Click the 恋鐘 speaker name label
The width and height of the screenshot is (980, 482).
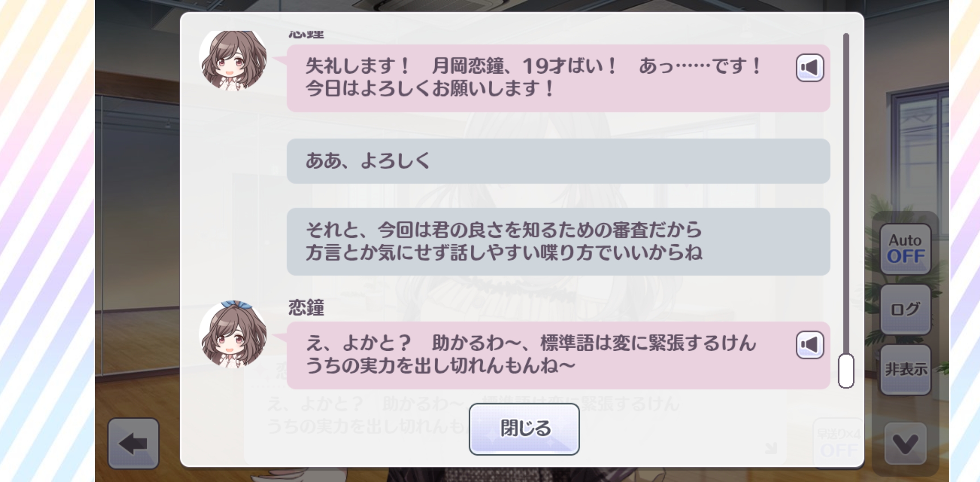click(306, 307)
